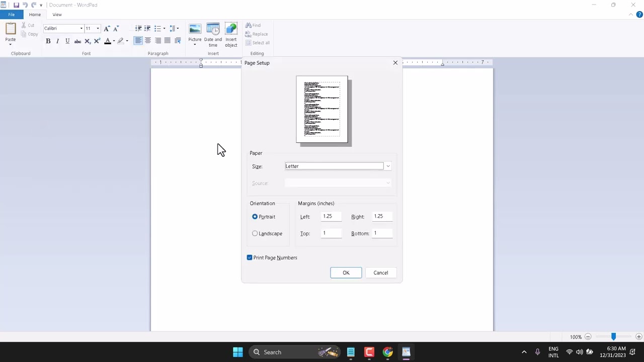The height and width of the screenshot is (362, 644).
Task: Expand the highlight color dropdown arrow
Action: [127, 41]
